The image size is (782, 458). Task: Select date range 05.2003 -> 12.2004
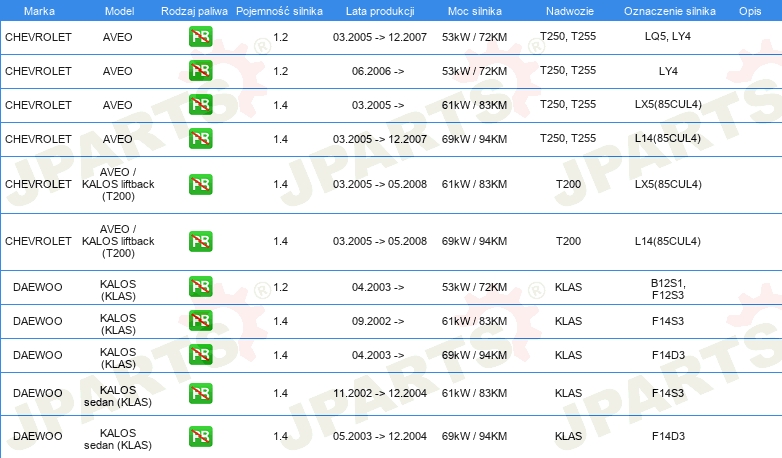(380, 436)
